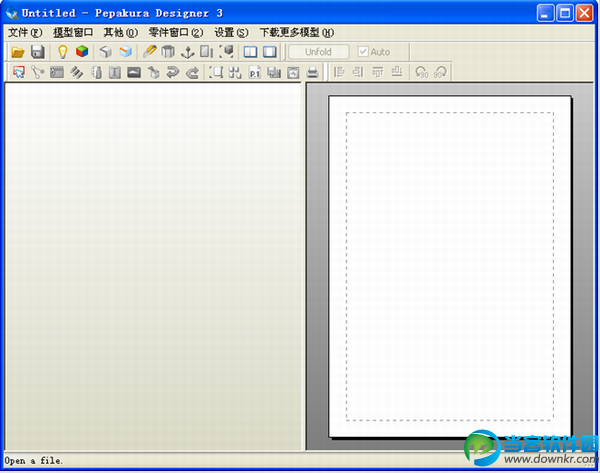
Task: Choose the red select and move arrow tool
Action: (x=19, y=72)
